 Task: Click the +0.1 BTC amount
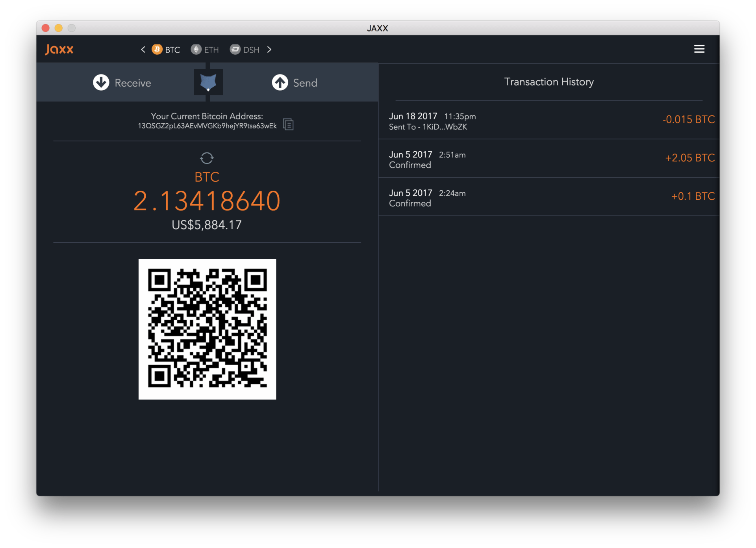pyautogui.click(x=693, y=196)
